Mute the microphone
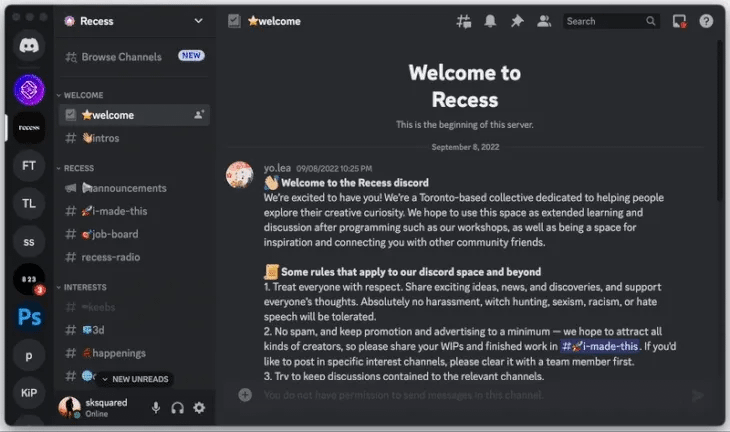 156,408
